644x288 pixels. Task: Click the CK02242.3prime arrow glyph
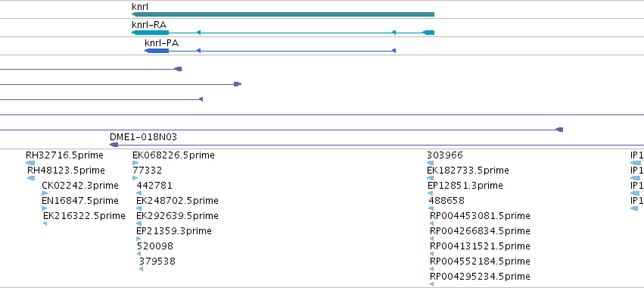tap(45, 193)
